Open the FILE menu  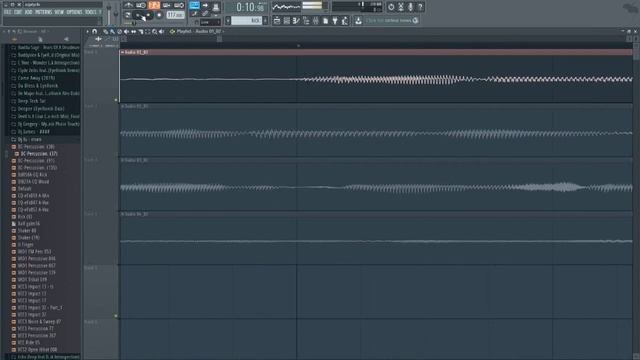point(7,12)
